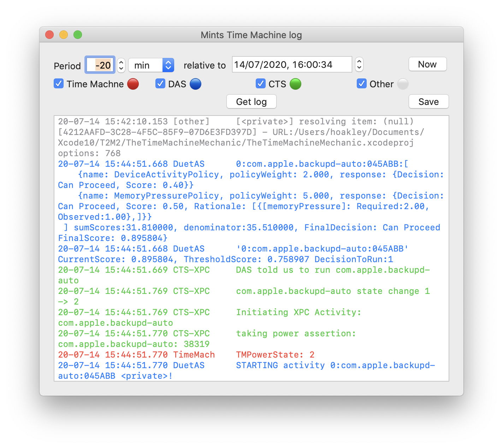
Task: Click log text 'STARTING activity 0:com.apple.backupd-'
Action: pos(336,365)
